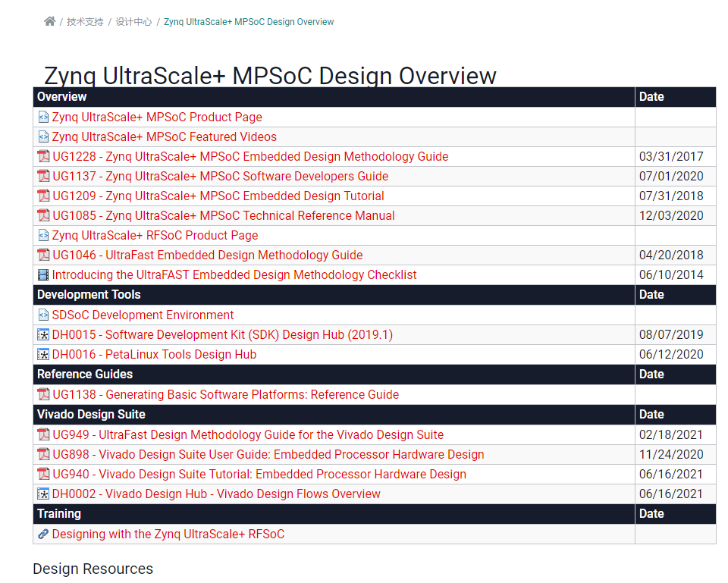Image resolution: width=728 pixels, height=583 pixels.
Task: Click the chain link icon beside the RFSoC training entry
Action: click(43, 534)
